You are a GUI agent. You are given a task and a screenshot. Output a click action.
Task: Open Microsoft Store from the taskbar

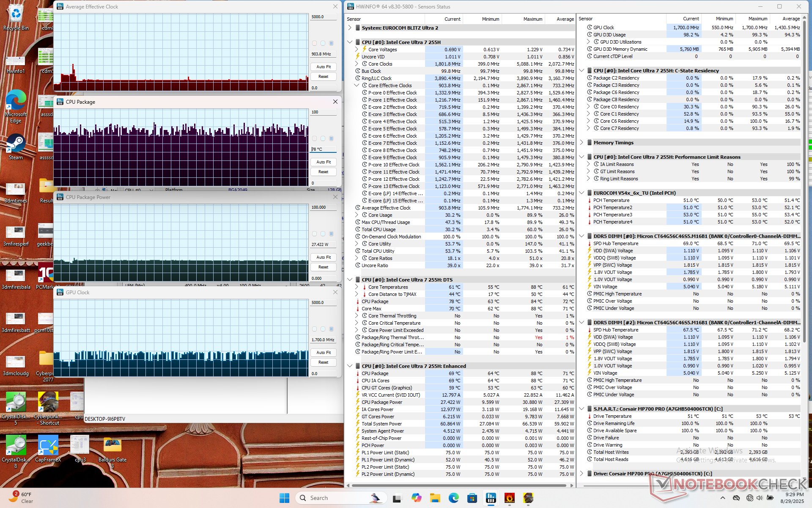click(472, 498)
